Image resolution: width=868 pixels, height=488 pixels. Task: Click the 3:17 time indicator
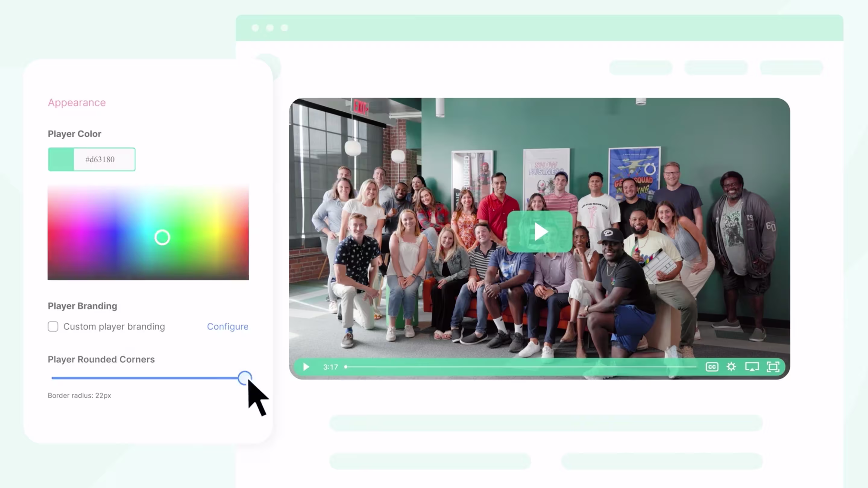tap(330, 367)
